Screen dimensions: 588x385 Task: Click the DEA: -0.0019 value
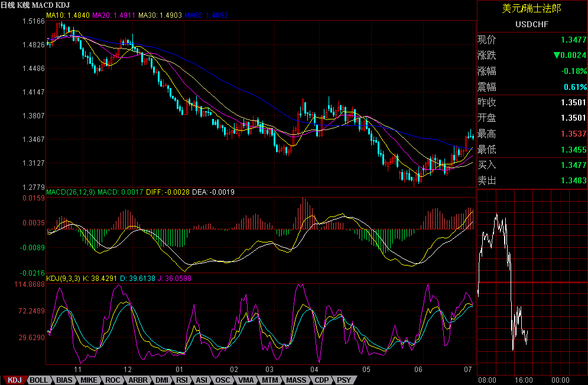click(213, 192)
